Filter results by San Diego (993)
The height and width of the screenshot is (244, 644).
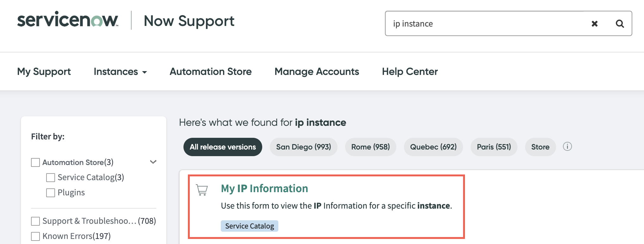[x=304, y=147]
